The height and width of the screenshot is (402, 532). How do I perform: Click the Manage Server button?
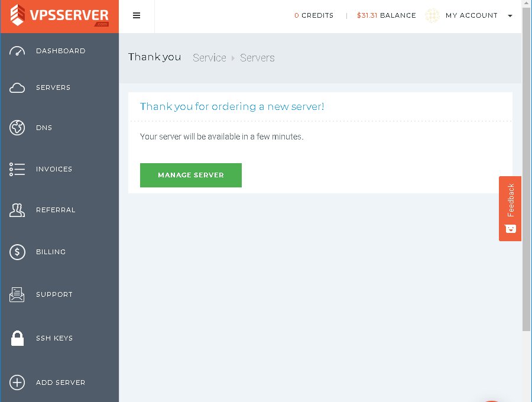coord(191,175)
